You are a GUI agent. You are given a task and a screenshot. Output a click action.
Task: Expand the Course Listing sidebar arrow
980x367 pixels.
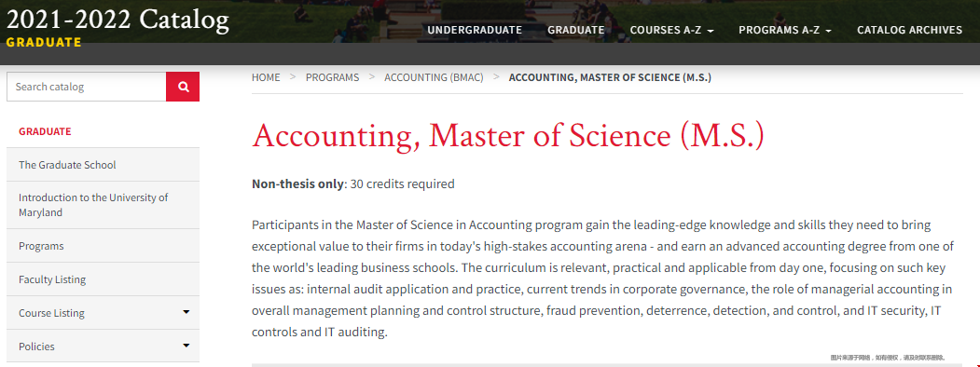(x=186, y=312)
